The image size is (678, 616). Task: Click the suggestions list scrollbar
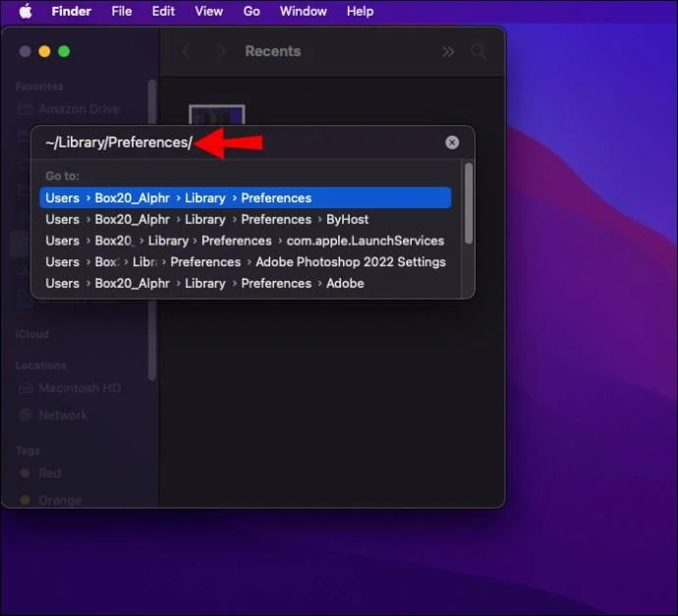click(469, 203)
